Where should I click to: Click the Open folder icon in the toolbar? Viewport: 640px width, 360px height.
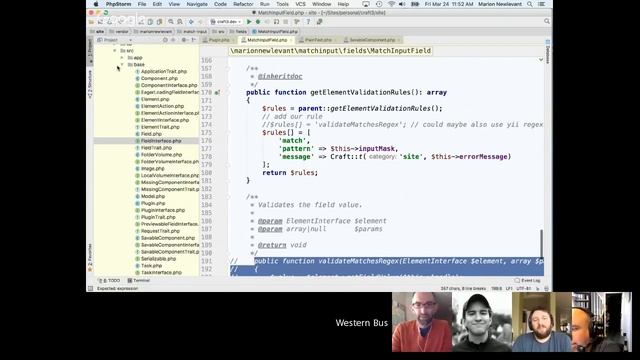[x=91, y=22]
